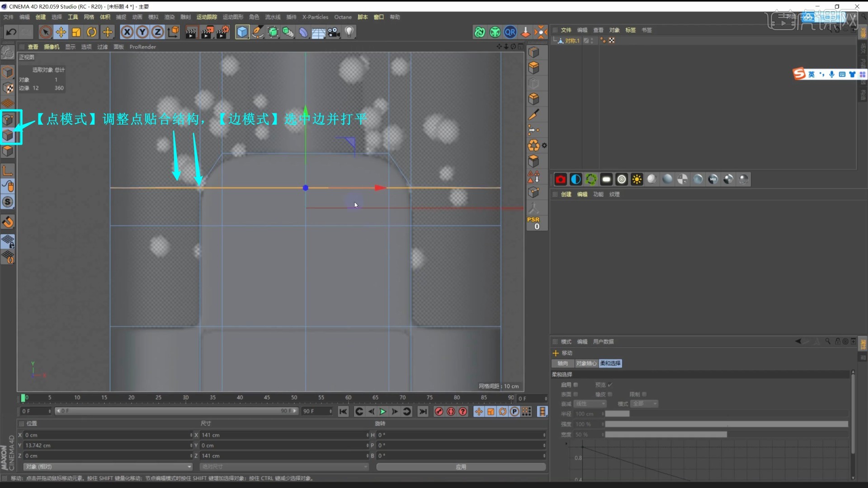Screen dimensions: 868x488
Task: Select the cube primitive tool
Action: (x=242, y=32)
